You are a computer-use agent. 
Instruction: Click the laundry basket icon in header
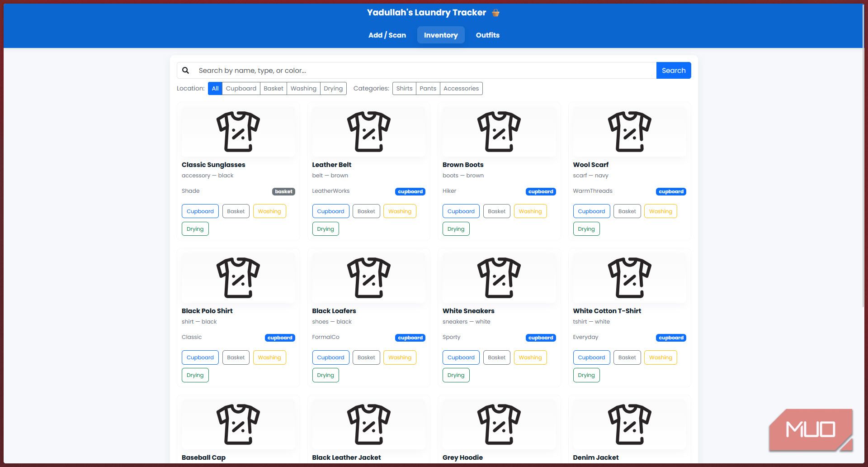click(496, 13)
